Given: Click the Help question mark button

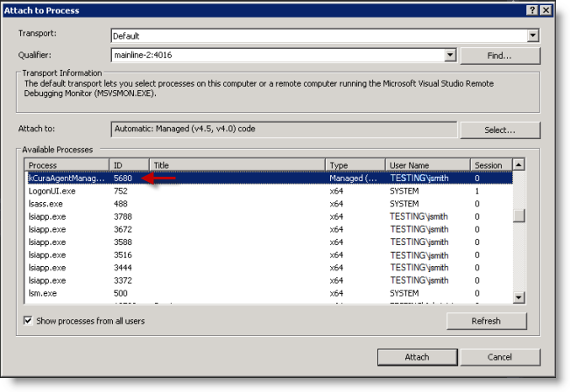Looking at the screenshot, I should click(x=532, y=10).
